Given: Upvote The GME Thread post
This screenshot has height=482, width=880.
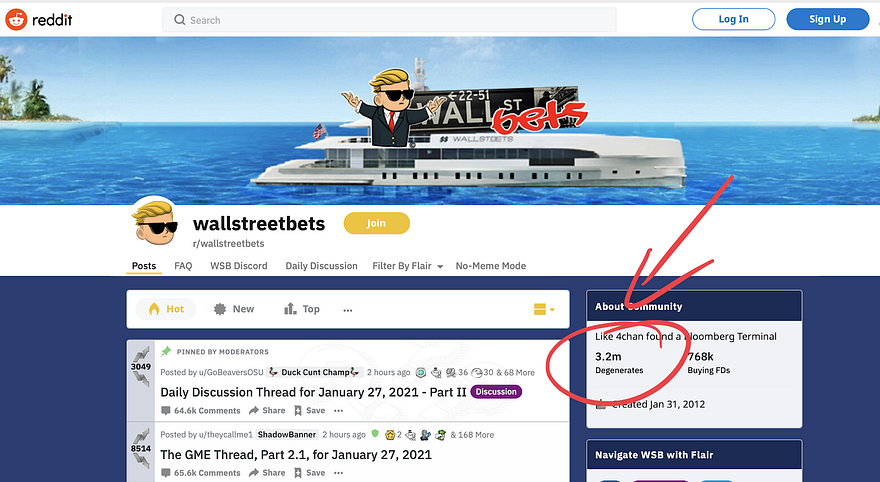Looking at the screenshot, I should coord(141,436).
